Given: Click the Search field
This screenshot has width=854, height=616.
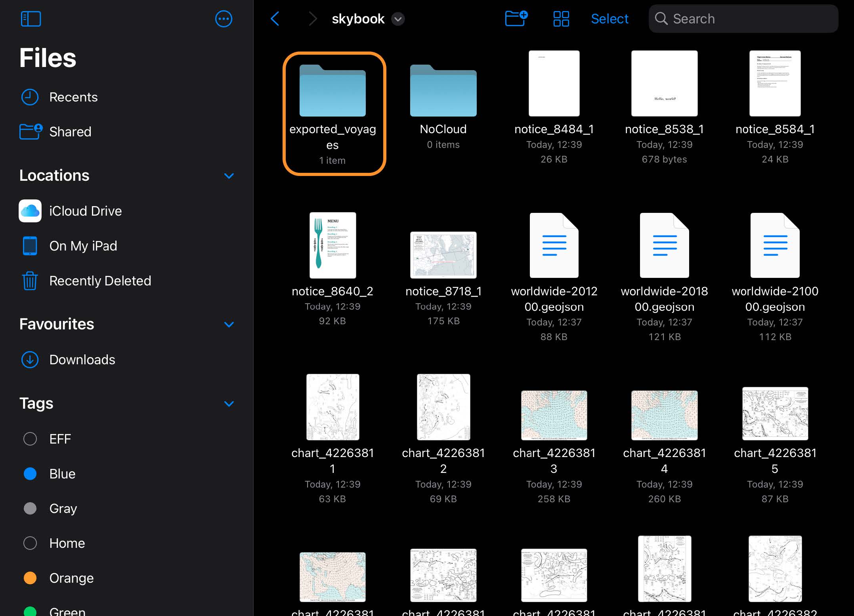Looking at the screenshot, I should click(x=743, y=19).
